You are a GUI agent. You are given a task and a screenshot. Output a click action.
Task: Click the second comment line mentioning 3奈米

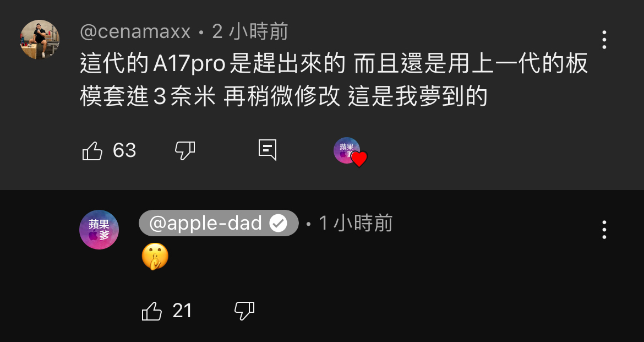283,96
